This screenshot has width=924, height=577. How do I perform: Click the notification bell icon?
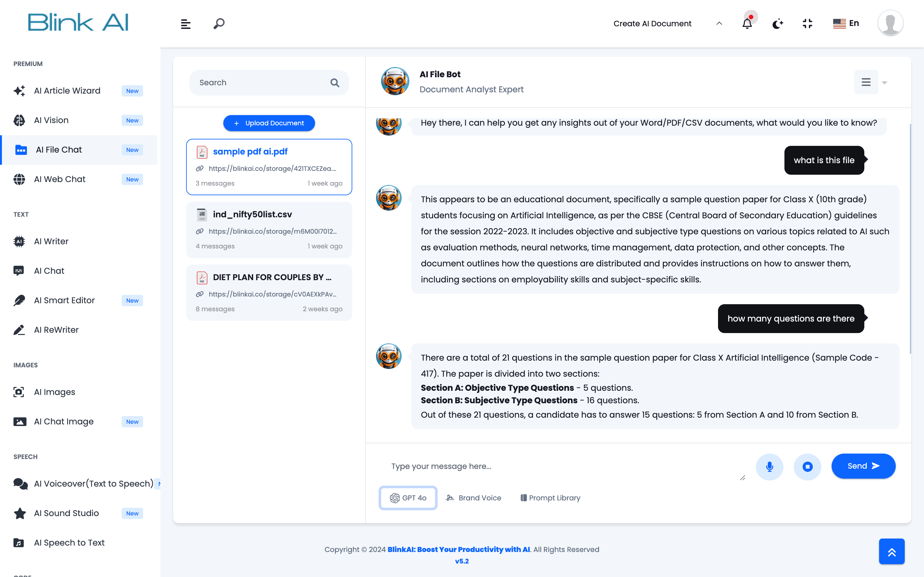(x=747, y=24)
